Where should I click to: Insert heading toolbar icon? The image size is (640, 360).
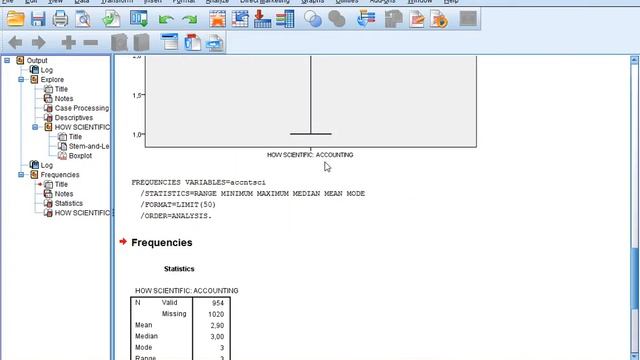pos(170,42)
